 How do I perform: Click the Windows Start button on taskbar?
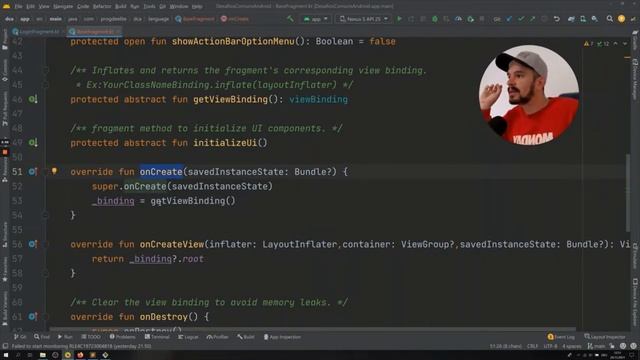pyautogui.click(x=6, y=355)
